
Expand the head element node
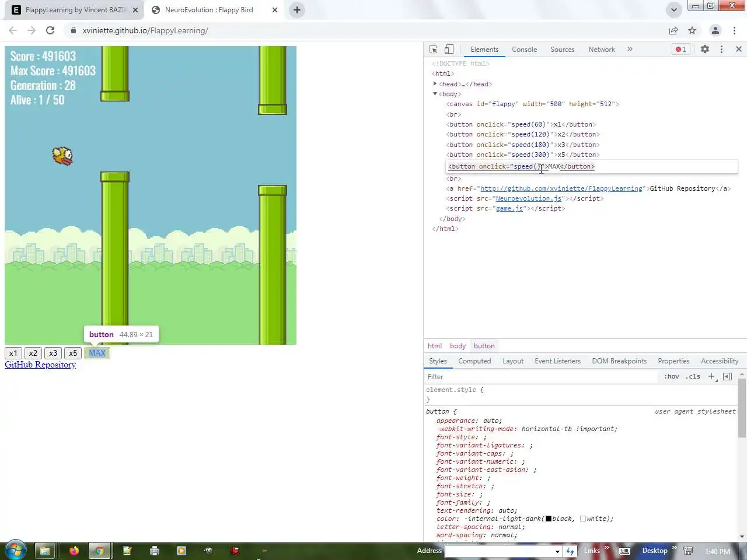(435, 84)
